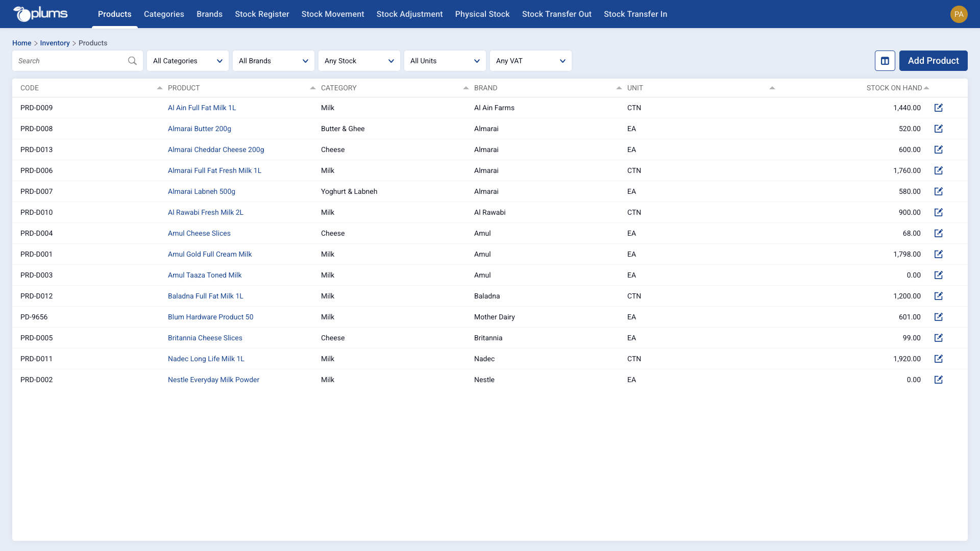Edit the Amul Taaza Toned Milk row
This screenshot has width=980, height=551.
point(939,275)
